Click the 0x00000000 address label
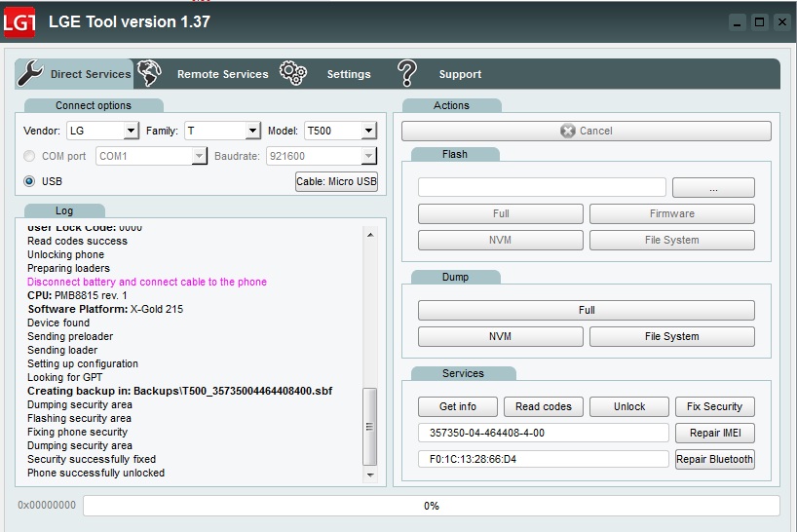The image size is (797, 532). click(x=47, y=505)
